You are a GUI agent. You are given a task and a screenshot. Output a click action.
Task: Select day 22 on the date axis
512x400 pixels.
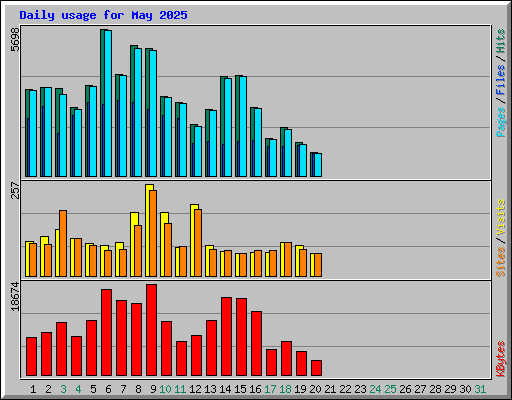pyautogui.click(x=345, y=389)
